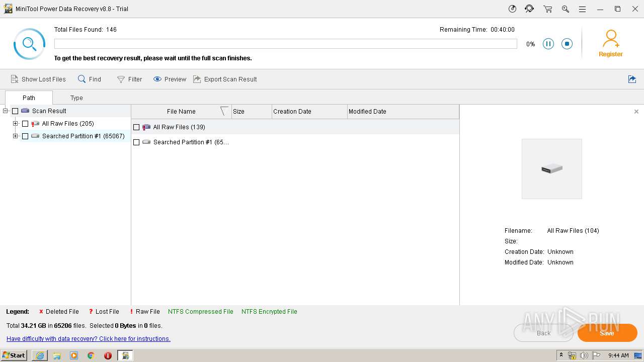644x362 pixels.
Task: Open Opera from taskbar
Action: [108, 355]
